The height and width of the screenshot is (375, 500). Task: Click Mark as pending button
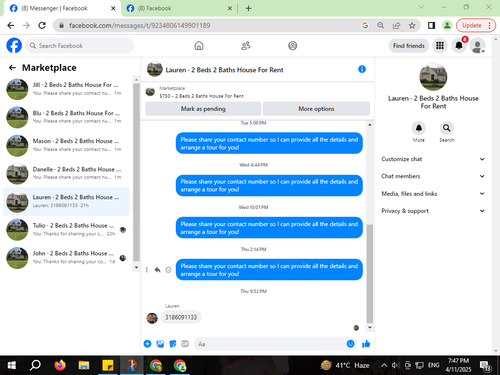pyautogui.click(x=203, y=109)
